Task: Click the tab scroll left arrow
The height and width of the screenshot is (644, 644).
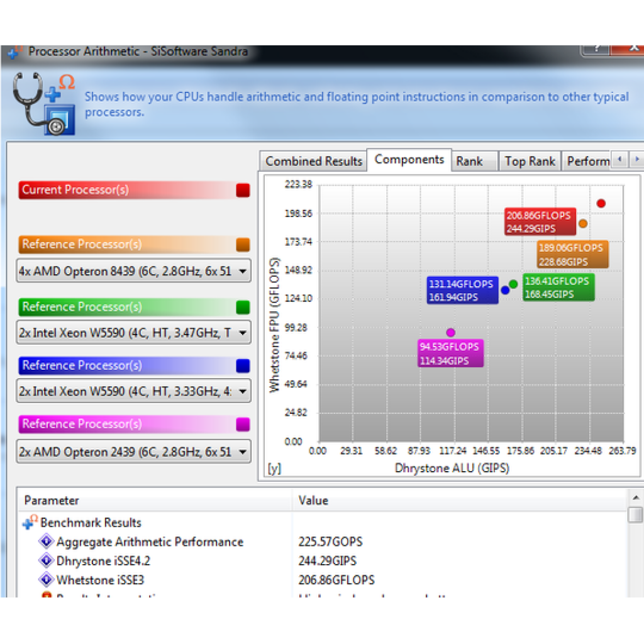Action: click(619, 159)
